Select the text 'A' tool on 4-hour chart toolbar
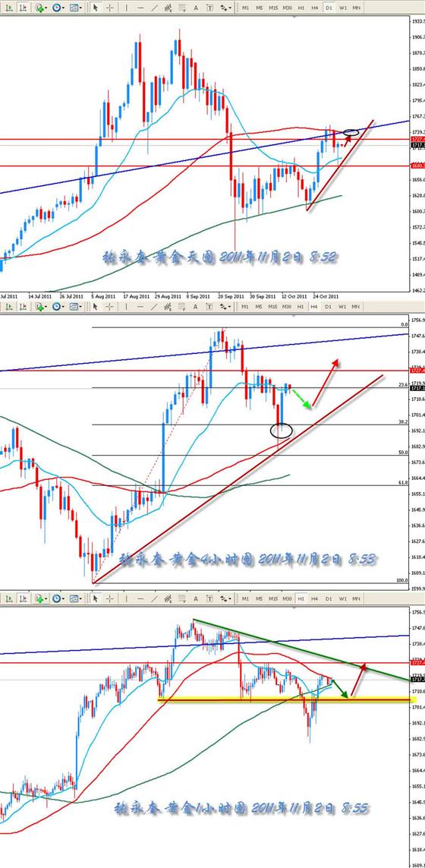The height and width of the screenshot is (868, 425). pyautogui.click(x=196, y=306)
